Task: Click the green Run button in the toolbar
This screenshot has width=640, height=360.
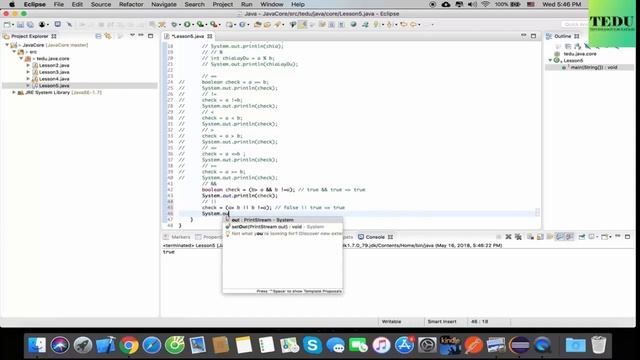Action: tap(187, 24)
